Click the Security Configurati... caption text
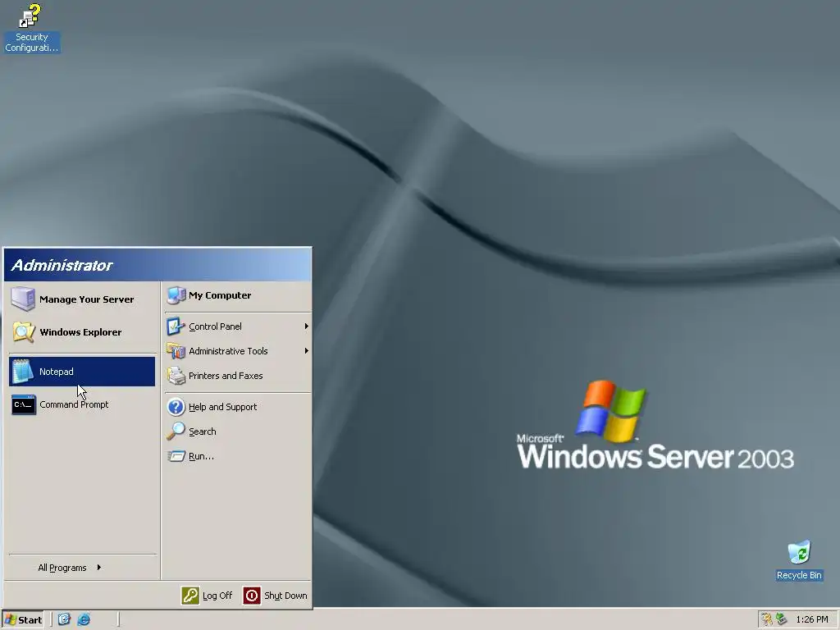The image size is (840, 630). 32,43
